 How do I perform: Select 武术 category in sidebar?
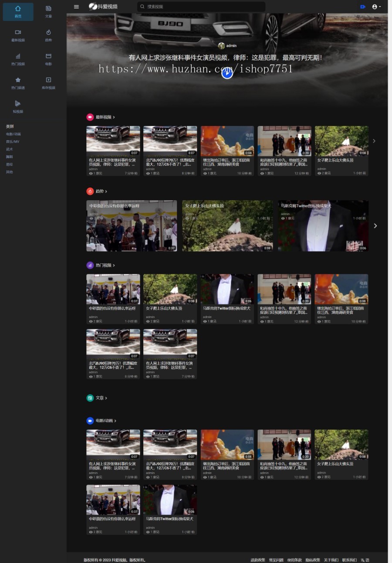click(x=9, y=149)
